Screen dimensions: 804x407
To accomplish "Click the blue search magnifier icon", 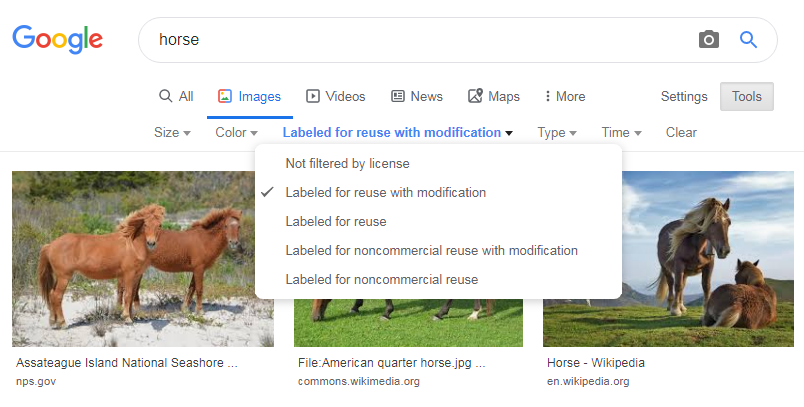I will point(748,40).
